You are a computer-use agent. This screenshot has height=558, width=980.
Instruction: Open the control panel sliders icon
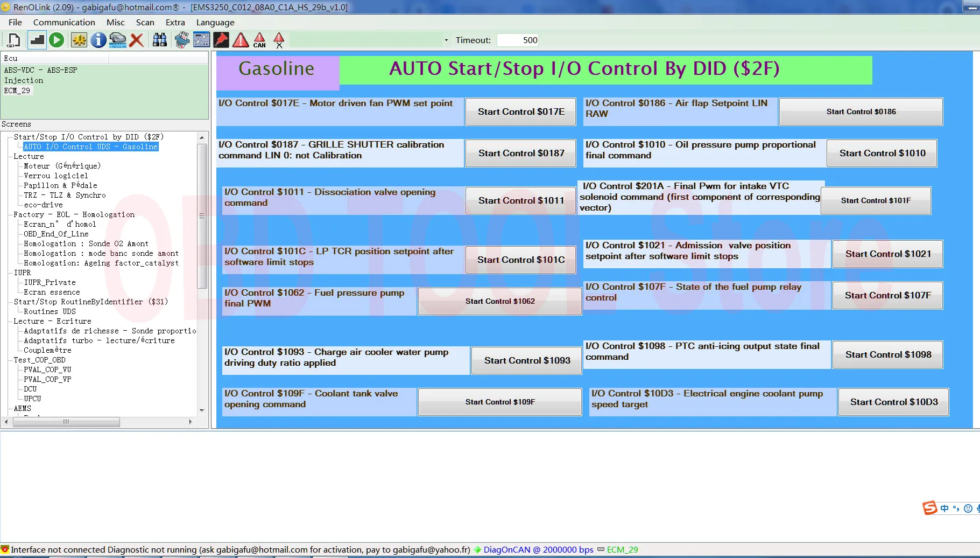click(201, 40)
